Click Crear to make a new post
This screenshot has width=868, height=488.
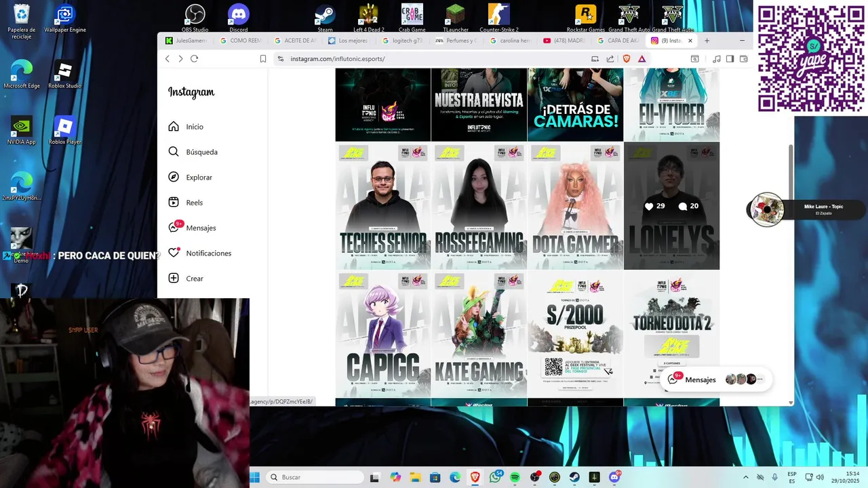[x=185, y=278]
